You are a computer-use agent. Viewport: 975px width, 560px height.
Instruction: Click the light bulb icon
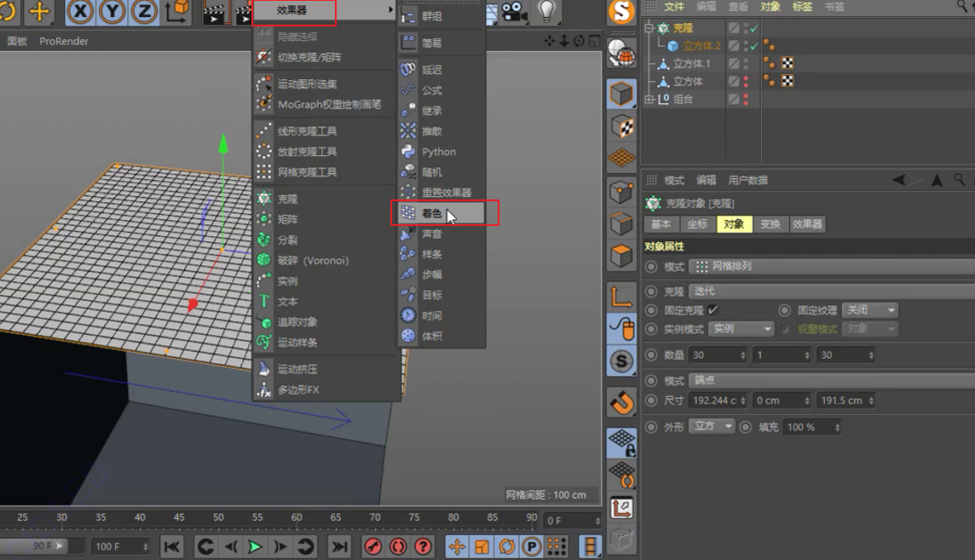[546, 10]
